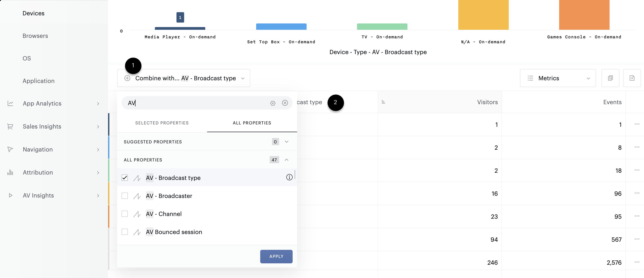Click the plus icon in Combine with
The height and width of the screenshot is (278, 644).
pos(127,78)
